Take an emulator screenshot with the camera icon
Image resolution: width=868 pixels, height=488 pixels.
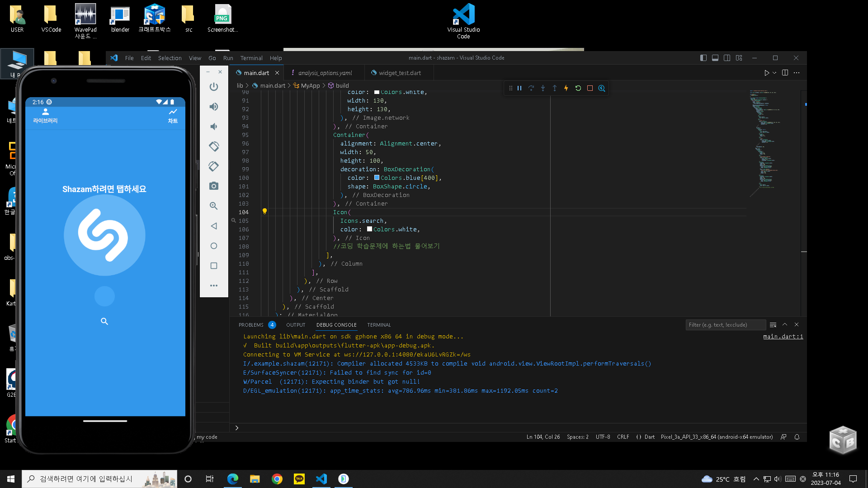tap(214, 186)
